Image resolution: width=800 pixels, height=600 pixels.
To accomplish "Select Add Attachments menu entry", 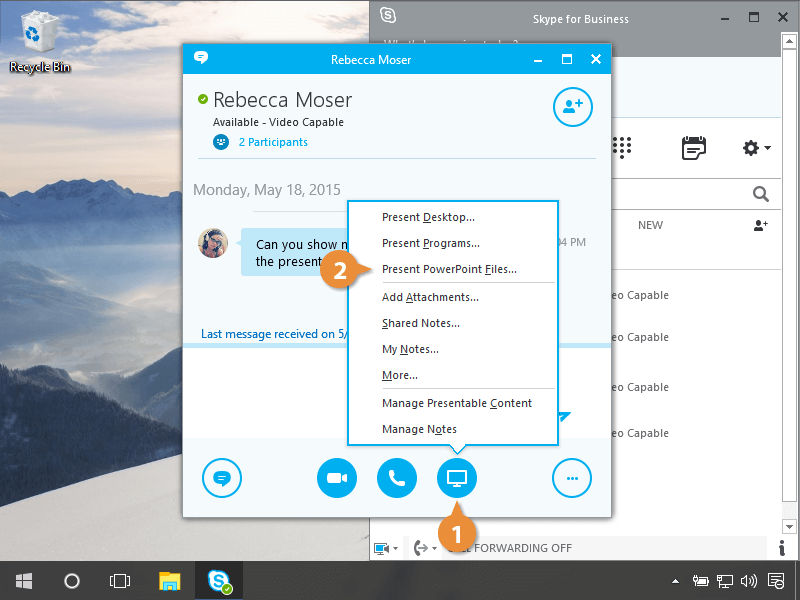I will 430,297.
